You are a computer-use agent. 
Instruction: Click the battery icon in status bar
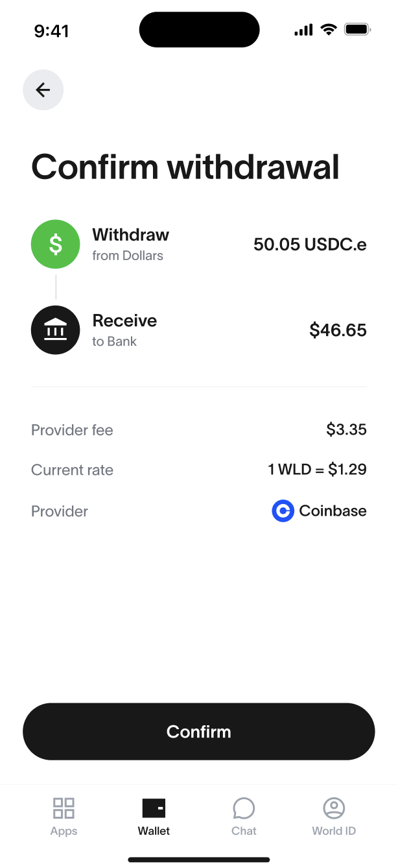(x=357, y=29)
